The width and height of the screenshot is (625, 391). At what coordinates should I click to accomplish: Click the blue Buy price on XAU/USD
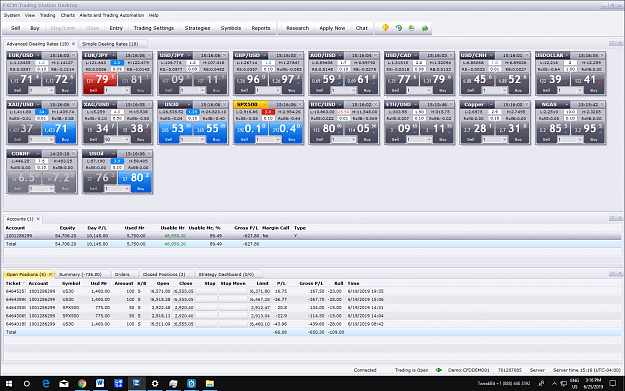[59, 128]
